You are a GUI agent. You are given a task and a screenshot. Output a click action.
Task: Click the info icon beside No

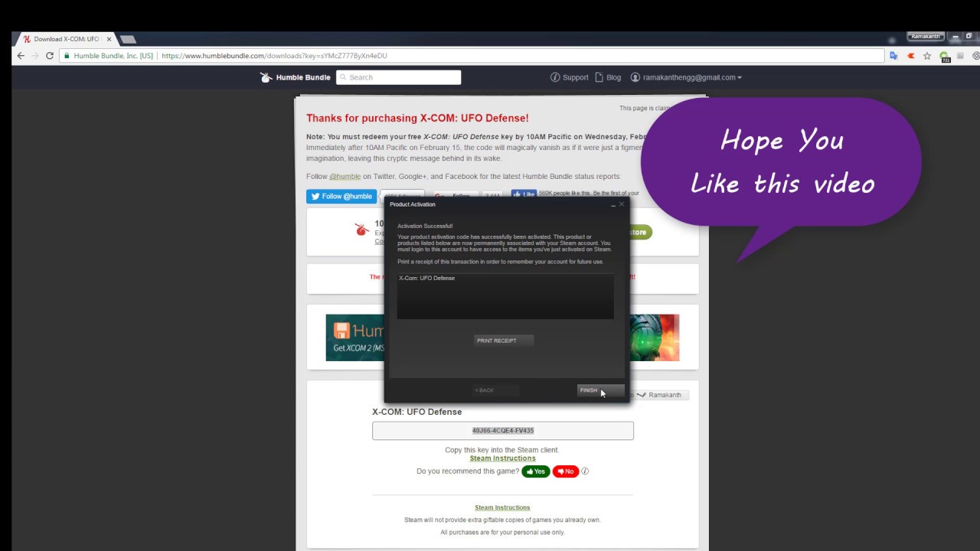tap(585, 471)
